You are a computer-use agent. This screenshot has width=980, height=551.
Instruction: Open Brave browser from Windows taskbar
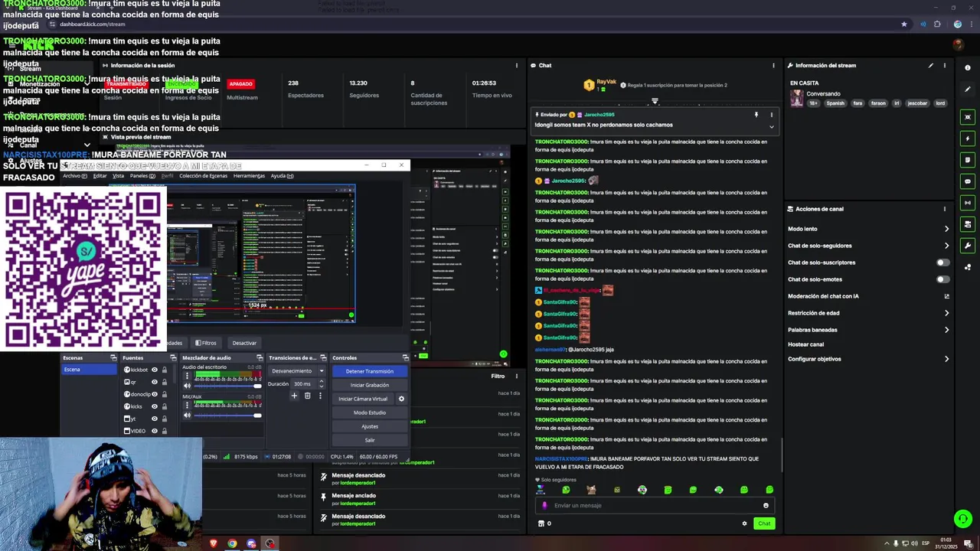point(214,544)
